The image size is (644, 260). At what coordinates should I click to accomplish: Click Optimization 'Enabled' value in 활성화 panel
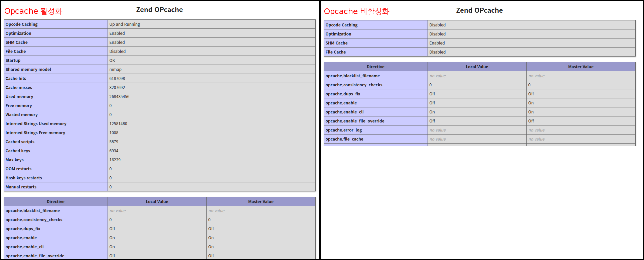117,33
